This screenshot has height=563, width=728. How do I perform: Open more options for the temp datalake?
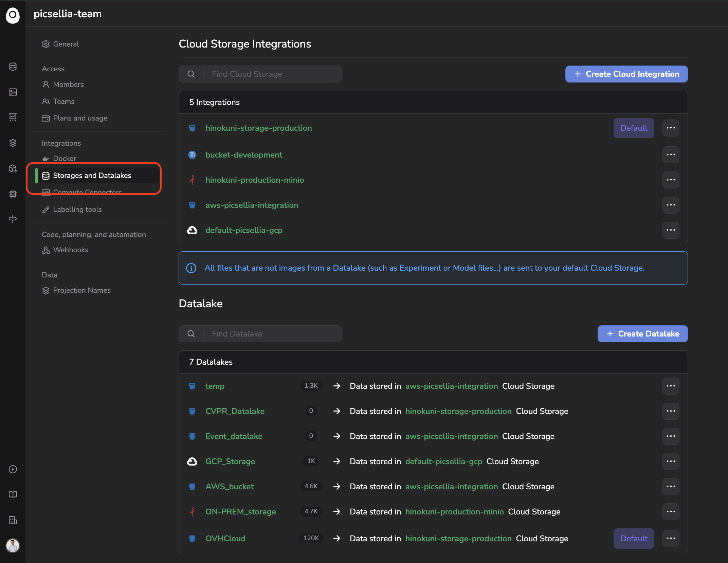[671, 386]
